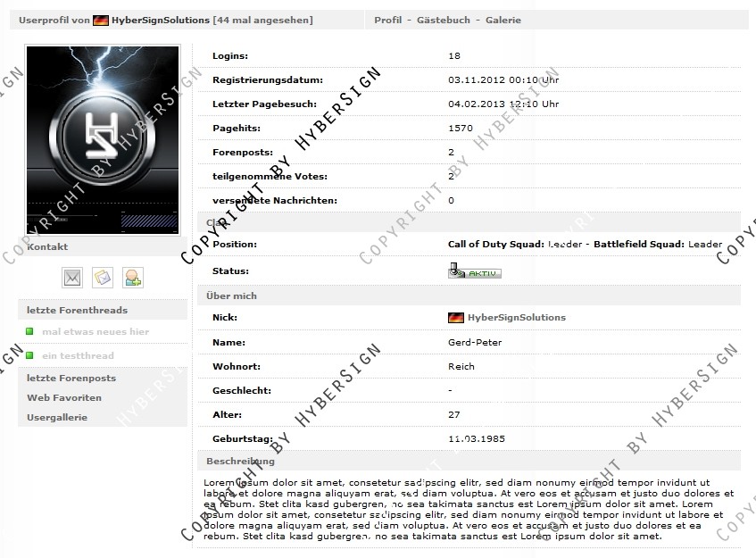Open the Galerie tab

[503, 20]
